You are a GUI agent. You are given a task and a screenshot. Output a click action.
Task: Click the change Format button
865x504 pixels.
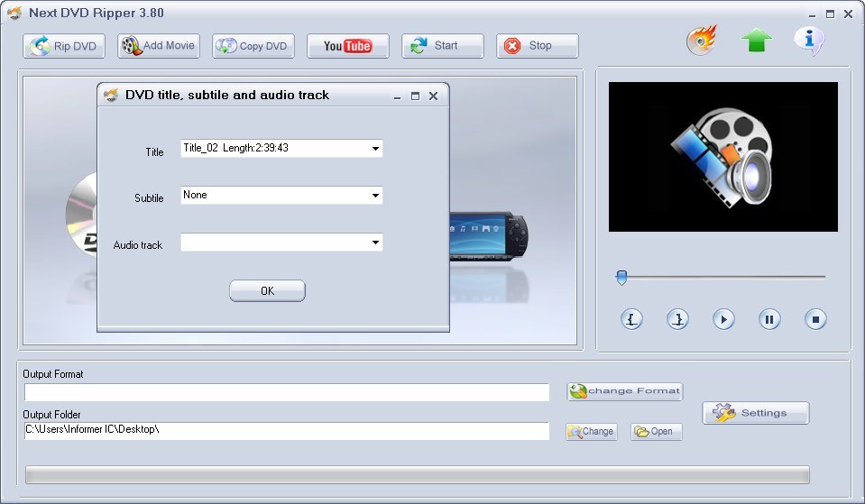(624, 391)
